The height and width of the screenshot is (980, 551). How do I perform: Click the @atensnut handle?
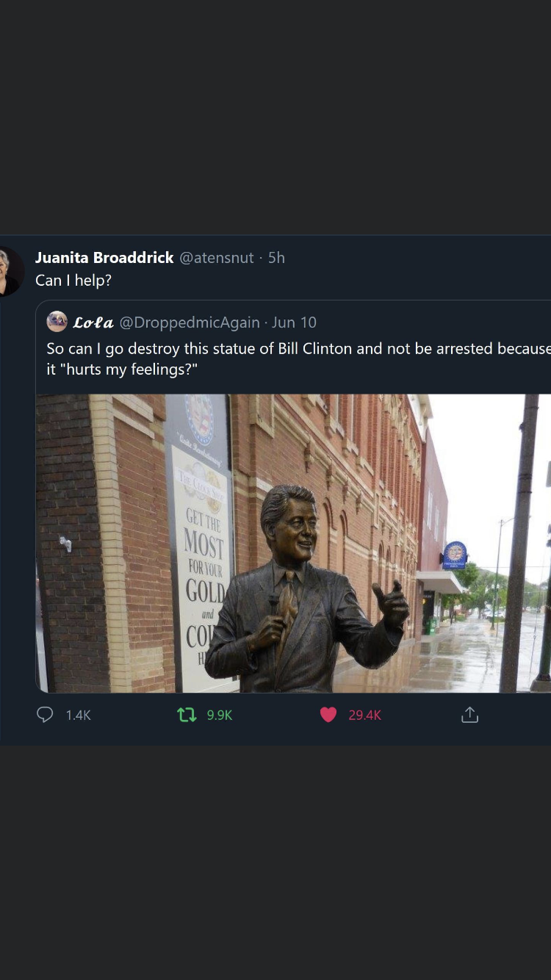[x=217, y=258]
